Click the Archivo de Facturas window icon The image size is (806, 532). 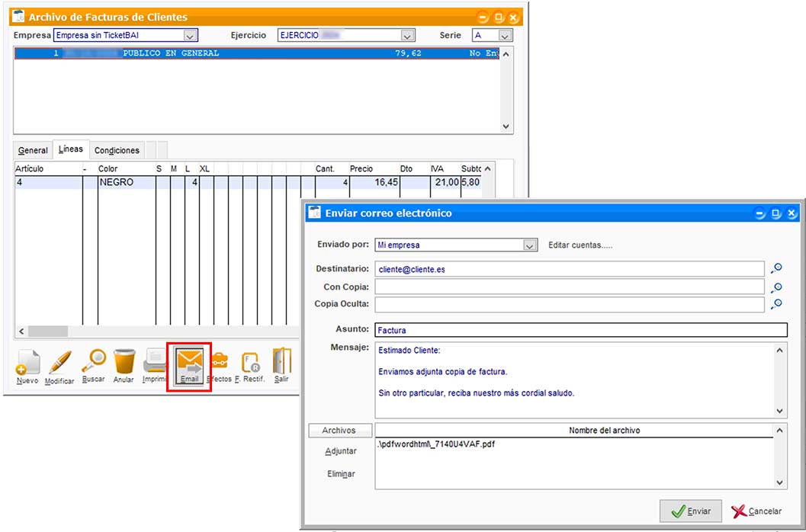(18, 16)
